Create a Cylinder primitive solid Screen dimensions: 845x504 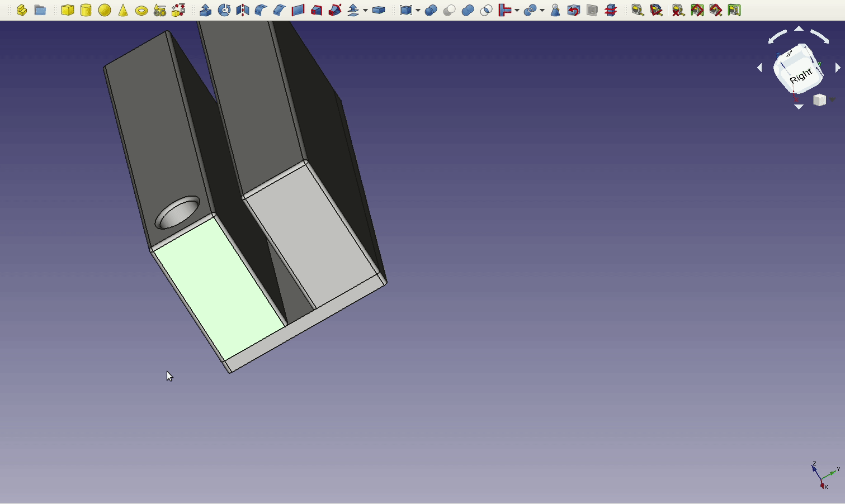point(86,10)
